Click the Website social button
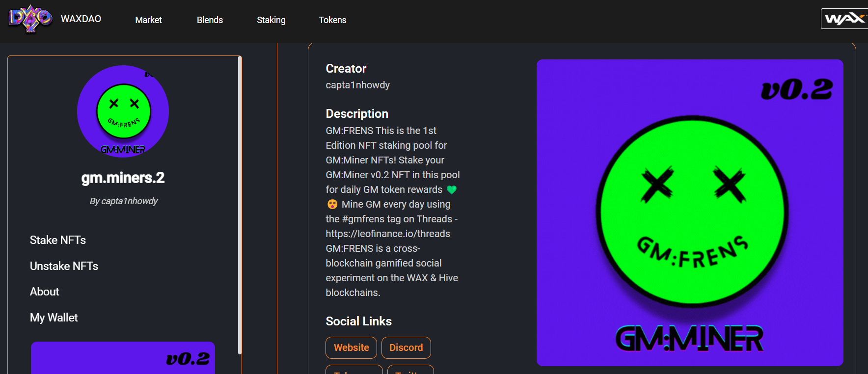The width and height of the screenshot is (868, 374). pyautogui.click(x=351, y=347)
